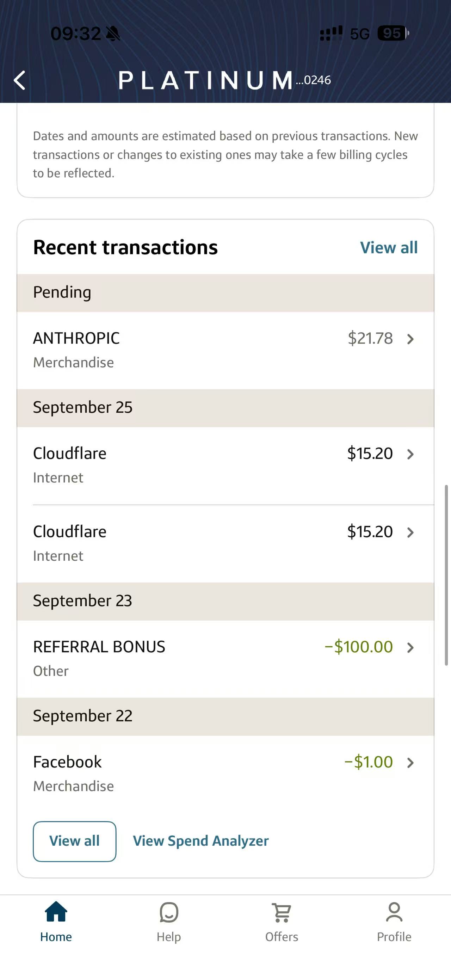The image size is (451, 980).
Task: Tap the battery indicator in status bar
Action: point(393,33)
